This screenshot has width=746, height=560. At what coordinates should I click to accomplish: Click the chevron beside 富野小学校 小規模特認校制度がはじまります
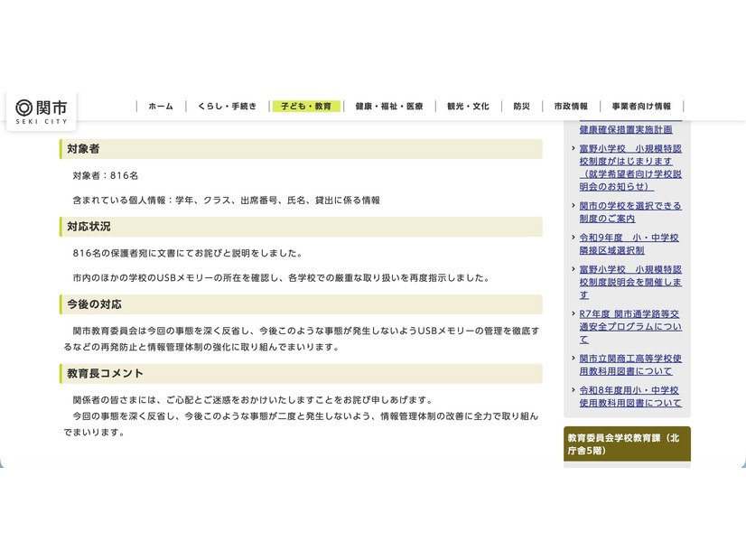point(573,148)
